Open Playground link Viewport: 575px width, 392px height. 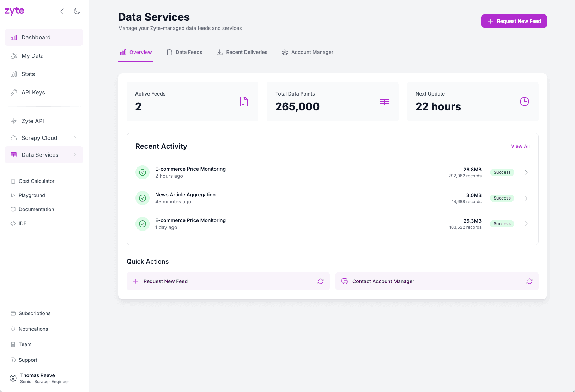click(32, 195)
